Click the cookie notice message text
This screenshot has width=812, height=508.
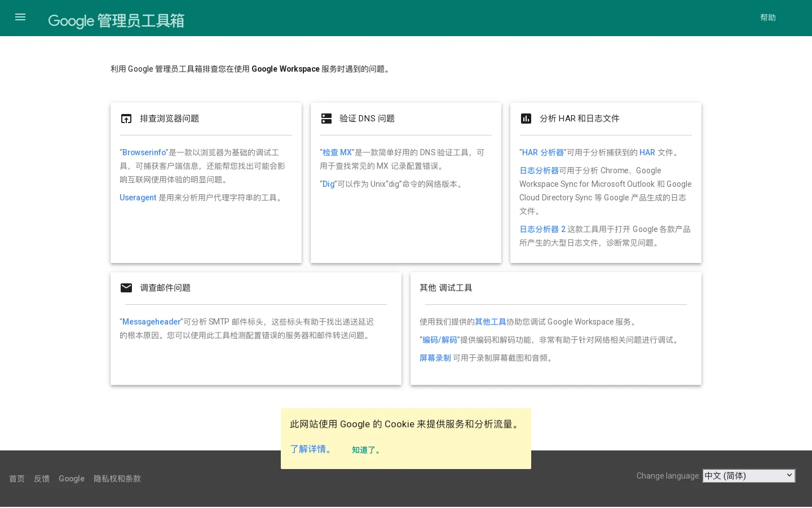tap(406, 424)
